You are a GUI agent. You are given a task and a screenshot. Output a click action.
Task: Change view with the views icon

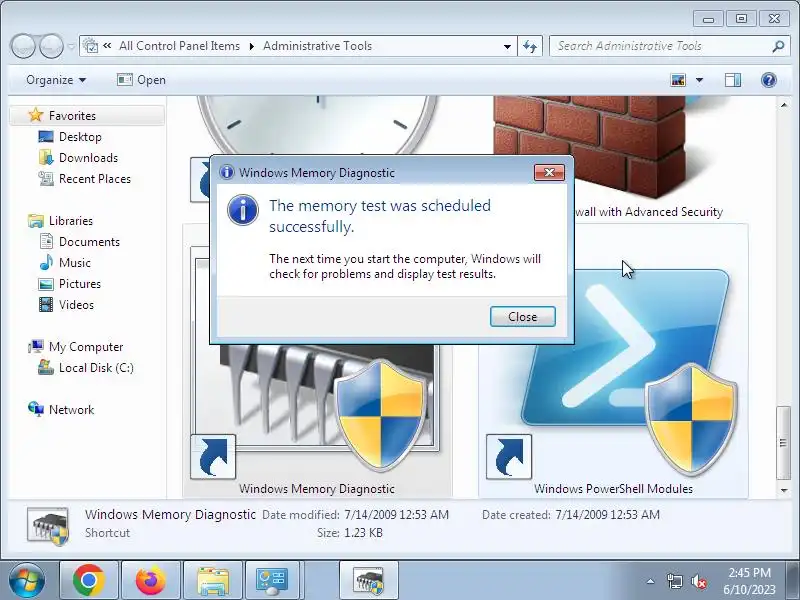click(x=678, y=80)
